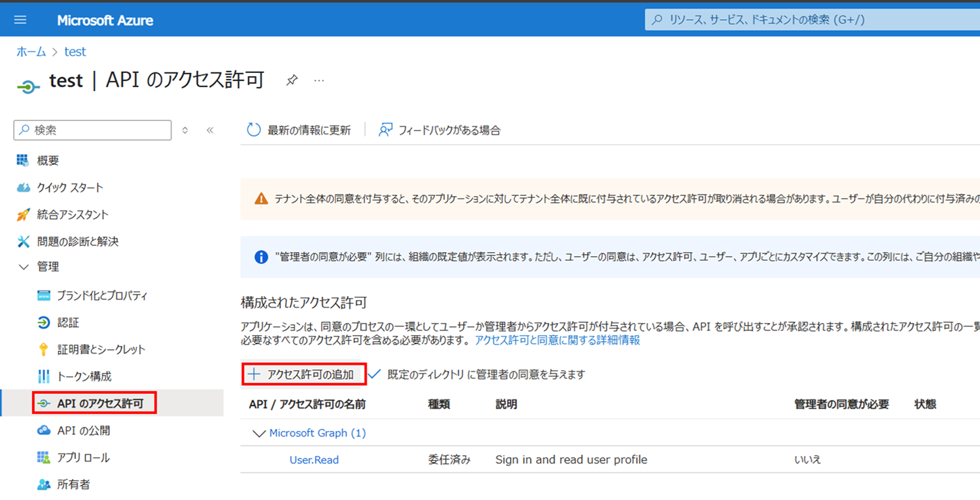Click the 所有者 people icon

[x=44, y=484]
